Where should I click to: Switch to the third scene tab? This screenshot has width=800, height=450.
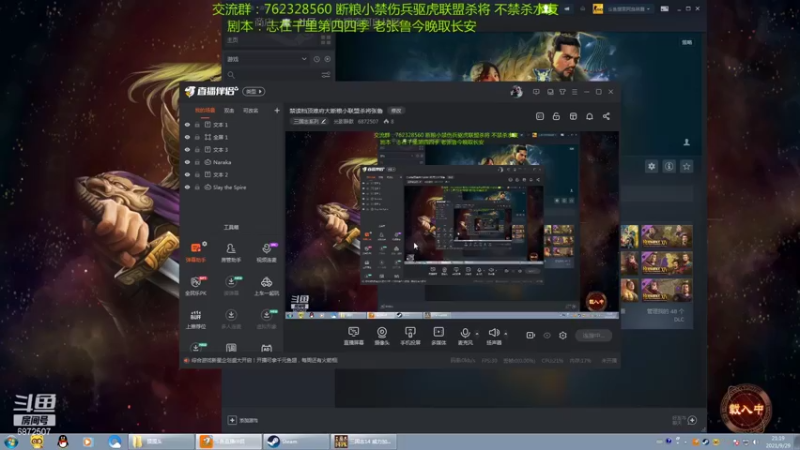250,110
